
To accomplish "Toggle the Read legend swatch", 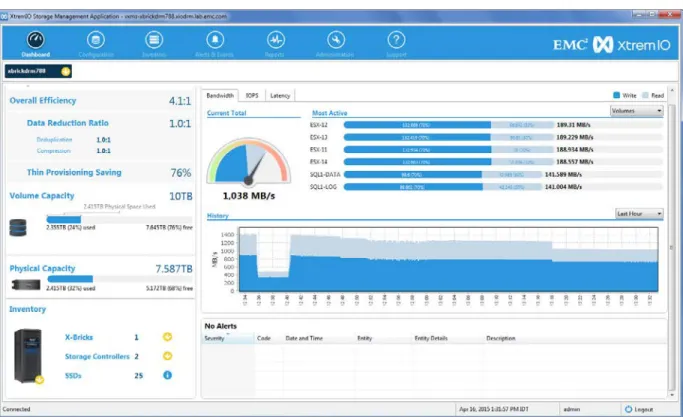I will [645, 95].
